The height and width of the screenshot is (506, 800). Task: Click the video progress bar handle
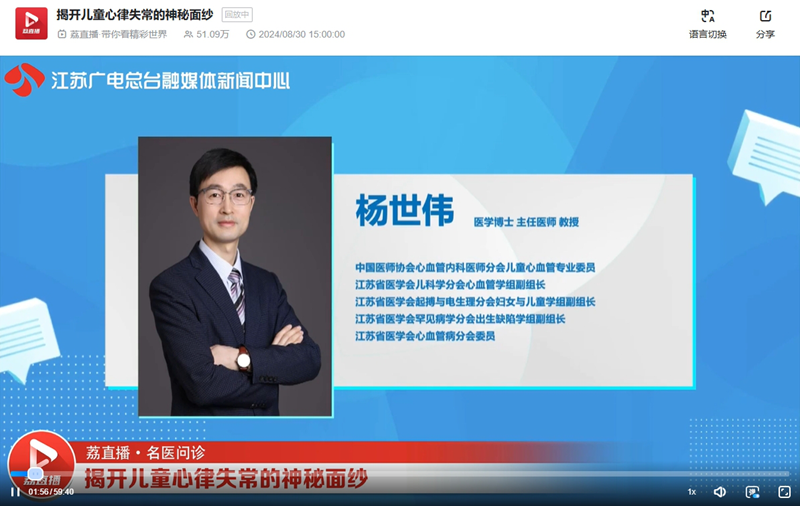(35, 473)
